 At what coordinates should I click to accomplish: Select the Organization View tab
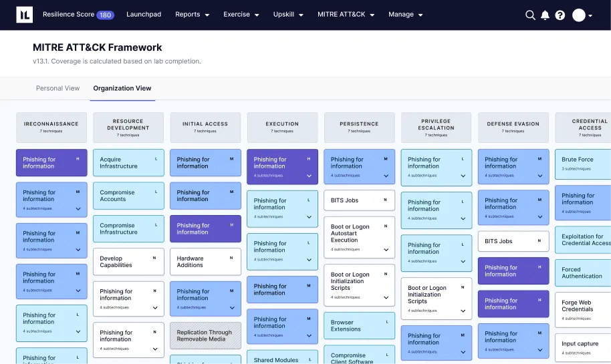(x=122, y=88)
